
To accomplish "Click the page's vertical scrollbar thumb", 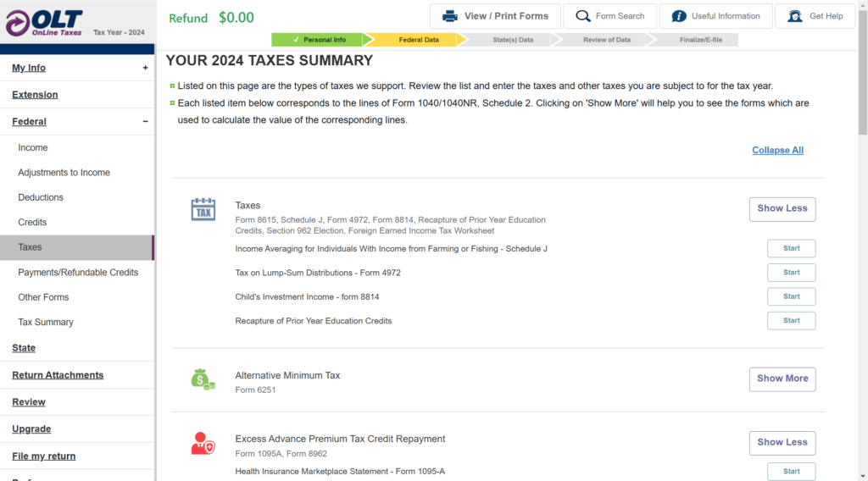I will click(862, 72).
